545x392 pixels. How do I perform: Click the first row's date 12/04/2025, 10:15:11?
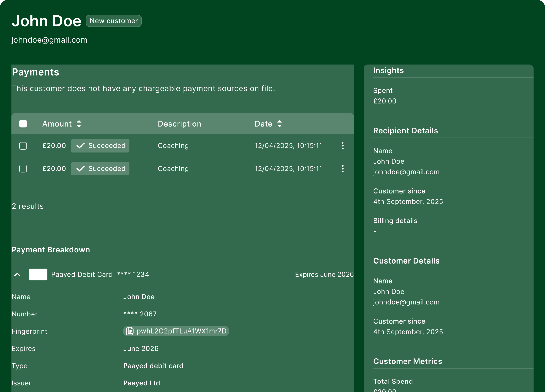pyautogui.click(x=288, y=146)
